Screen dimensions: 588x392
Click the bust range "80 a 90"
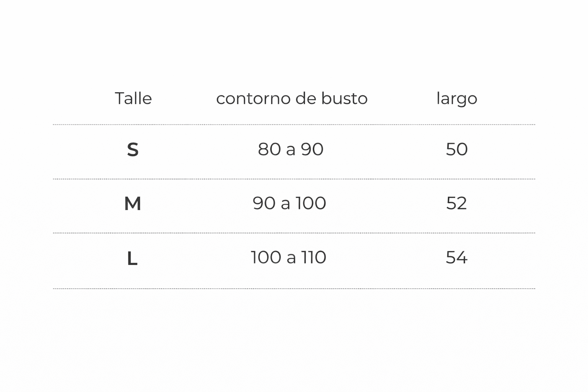pos(291,149)
